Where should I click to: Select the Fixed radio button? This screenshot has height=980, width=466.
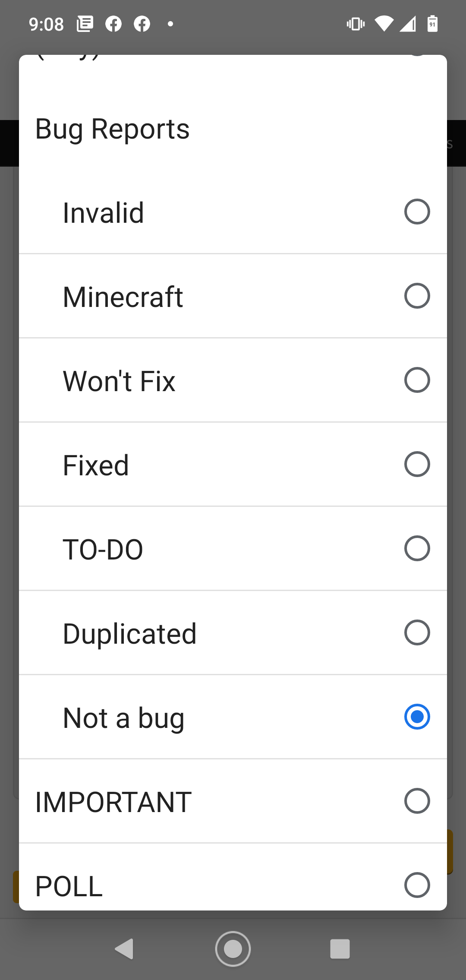pos(417,464)
